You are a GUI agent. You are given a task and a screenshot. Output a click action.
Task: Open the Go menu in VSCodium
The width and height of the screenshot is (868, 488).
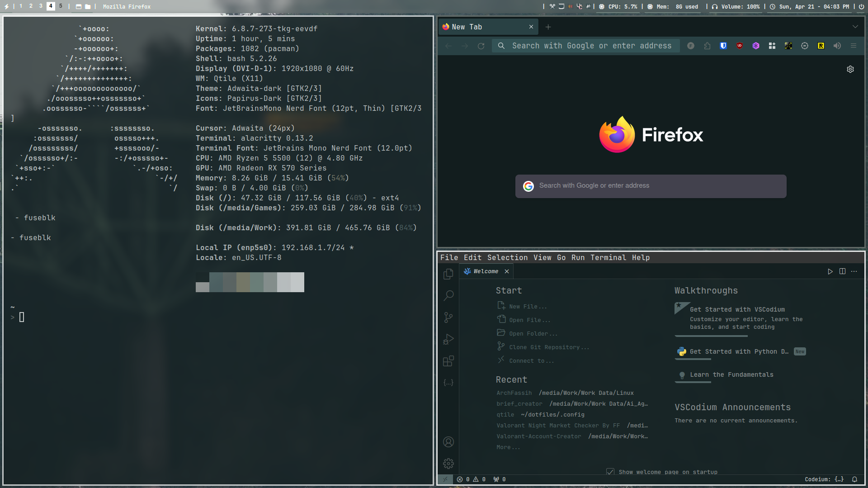pyautogui.click(x=561, y=257)
